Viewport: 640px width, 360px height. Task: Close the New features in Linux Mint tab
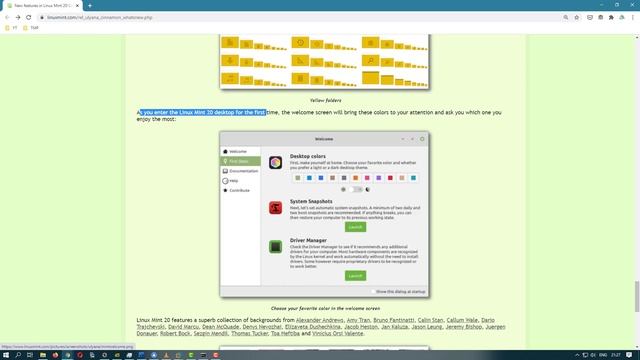point(77,6)
